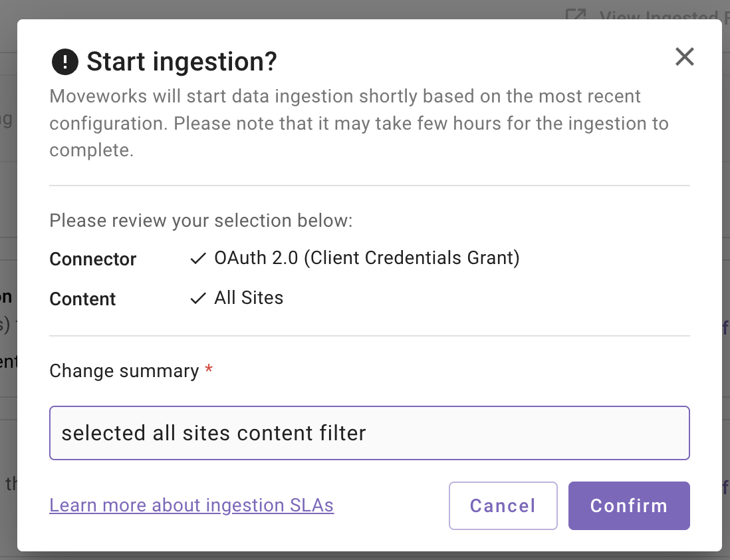Close the Start ingestion dialog

tap(684, 57)
